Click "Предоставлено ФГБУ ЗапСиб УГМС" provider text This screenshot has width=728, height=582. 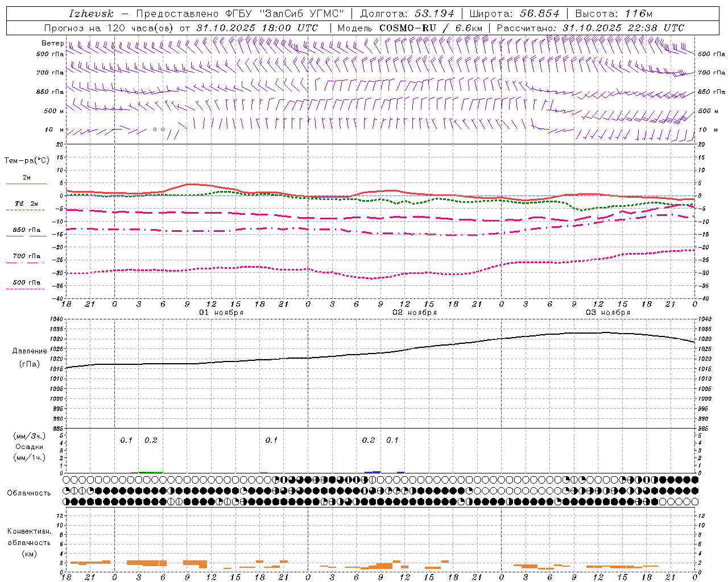click(x=241, y=14)
